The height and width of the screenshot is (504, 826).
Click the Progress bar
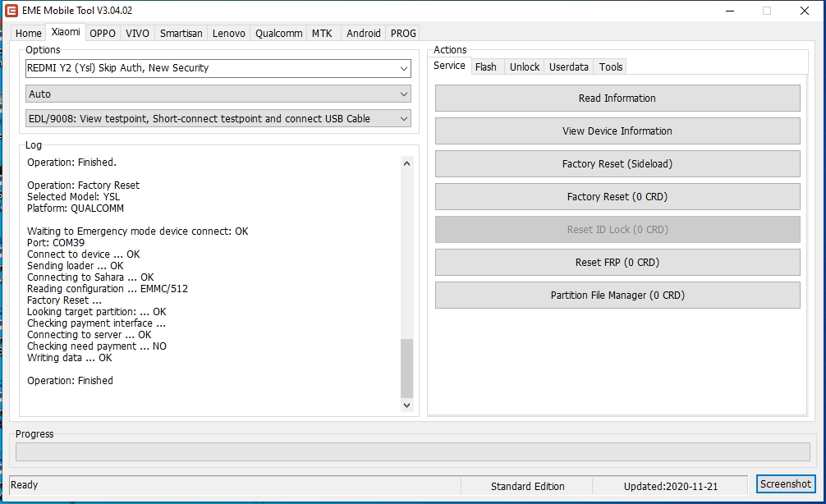[x=412, y=451]
